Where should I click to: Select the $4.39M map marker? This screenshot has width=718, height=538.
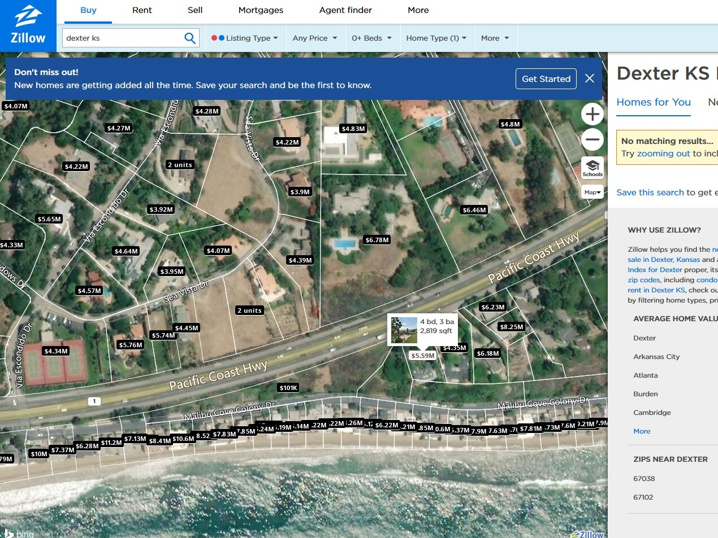pyautogui.click(x=300, y=260)
